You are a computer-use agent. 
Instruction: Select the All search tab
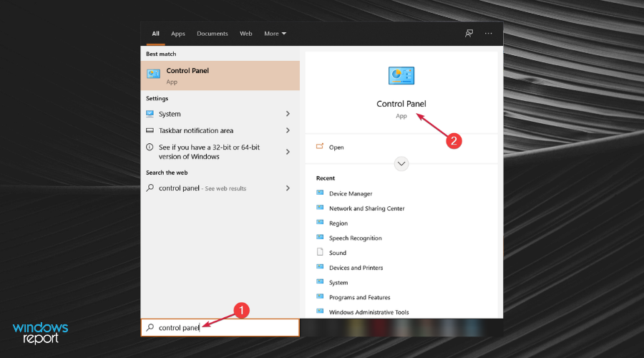coord(156,34)
